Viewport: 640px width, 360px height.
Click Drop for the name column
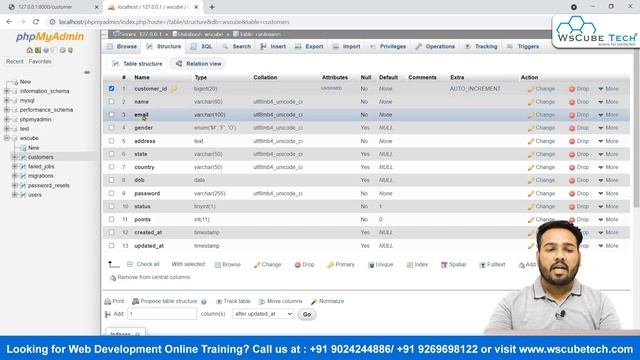point(579,102)
